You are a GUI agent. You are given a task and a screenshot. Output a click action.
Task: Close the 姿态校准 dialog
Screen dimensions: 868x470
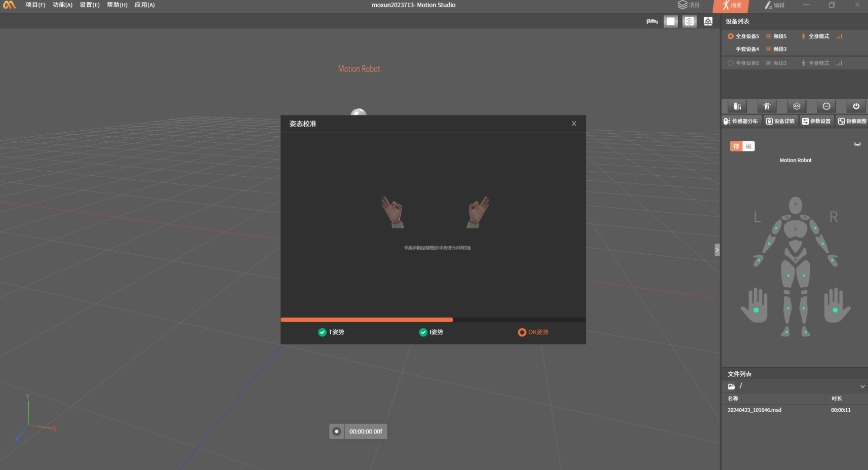point(574,124)
